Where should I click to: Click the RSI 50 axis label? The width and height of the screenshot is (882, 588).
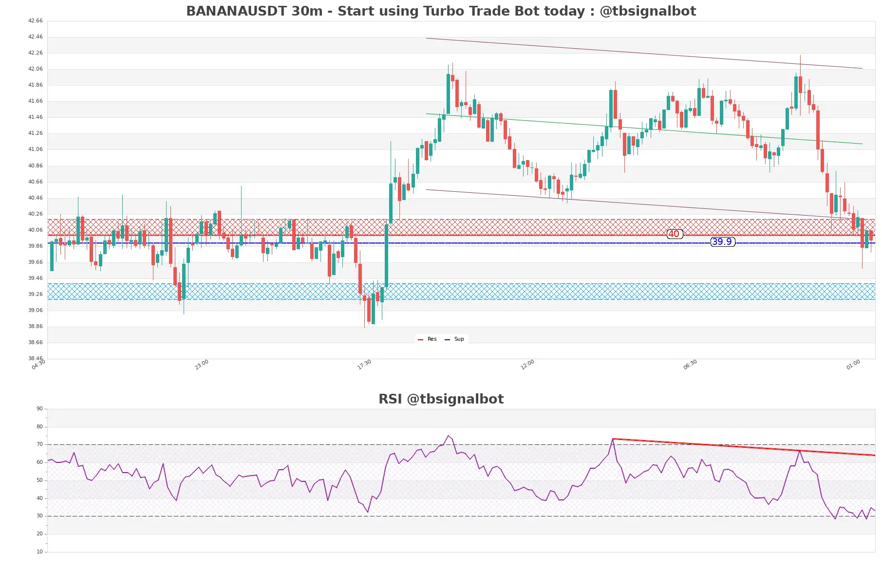pos(39,480)
